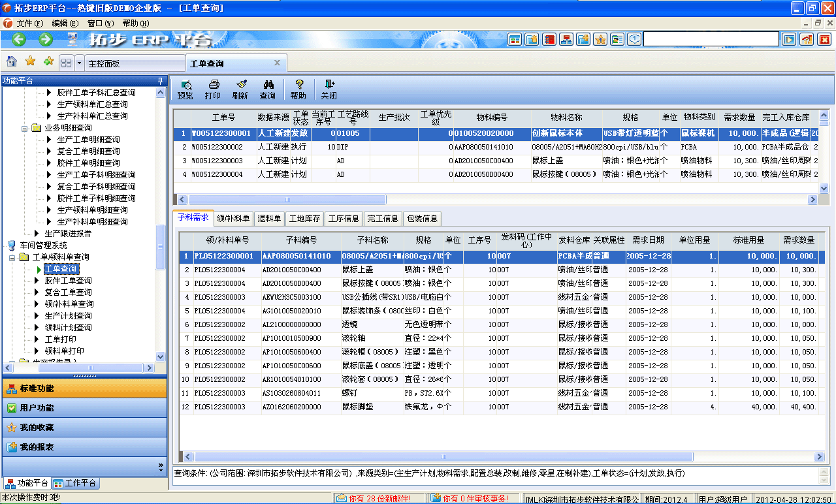Refresh data with the 刷新 icon
Image resolution: width=836 pixels, height=504 pixels.
pos(242,88)
